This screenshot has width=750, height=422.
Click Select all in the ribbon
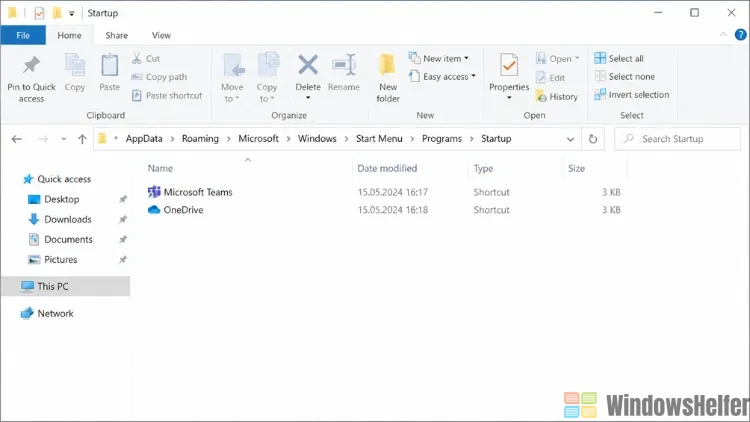tap(618, 58)
